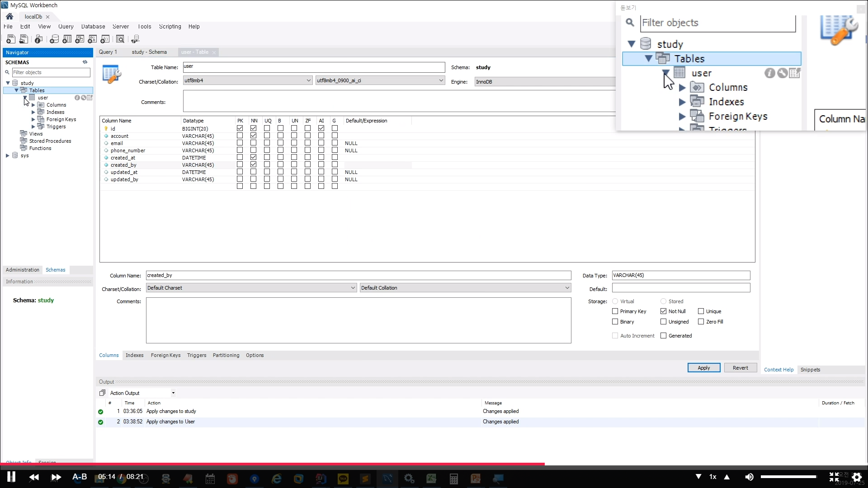The image size is (868, 488).
Task: Switch to the Foreign Keys tab
Action: click(x=165, y=355)
